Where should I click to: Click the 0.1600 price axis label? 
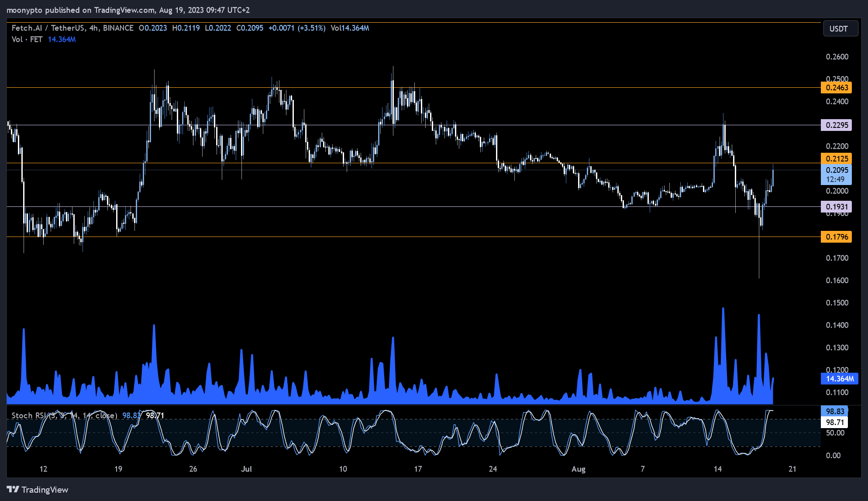pyautogui.click(x=837, y=281)
